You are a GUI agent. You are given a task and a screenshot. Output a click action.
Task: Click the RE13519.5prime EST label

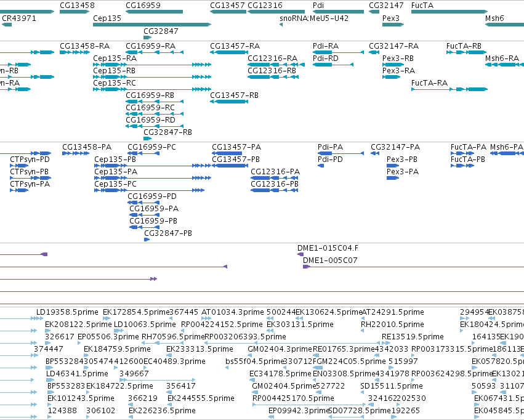pos(413,337)
